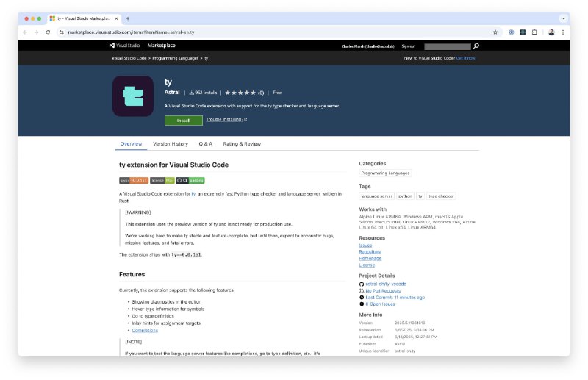Click the Visual Studio logo

124,46
